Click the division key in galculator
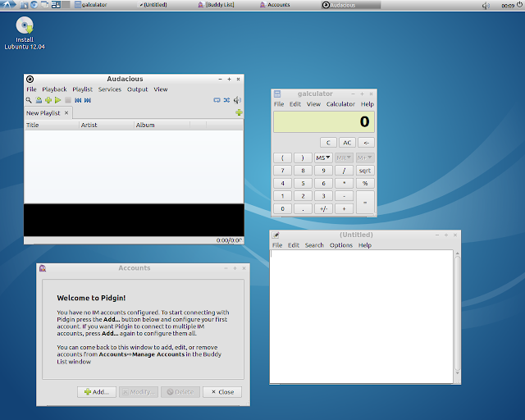This screenshot has width=525, height=420. click(x=344, y=171)
